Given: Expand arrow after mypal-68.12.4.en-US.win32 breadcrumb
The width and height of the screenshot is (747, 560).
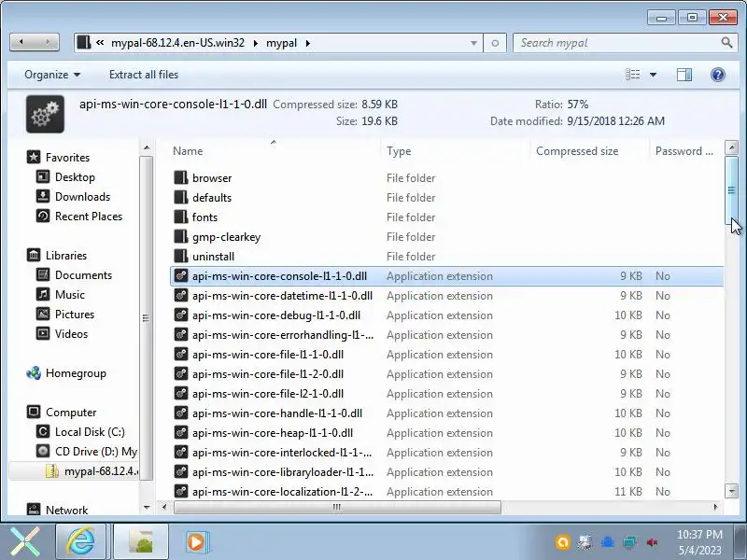Looking at the screenshot, I should pyautogui.click(x=255, y=43).
